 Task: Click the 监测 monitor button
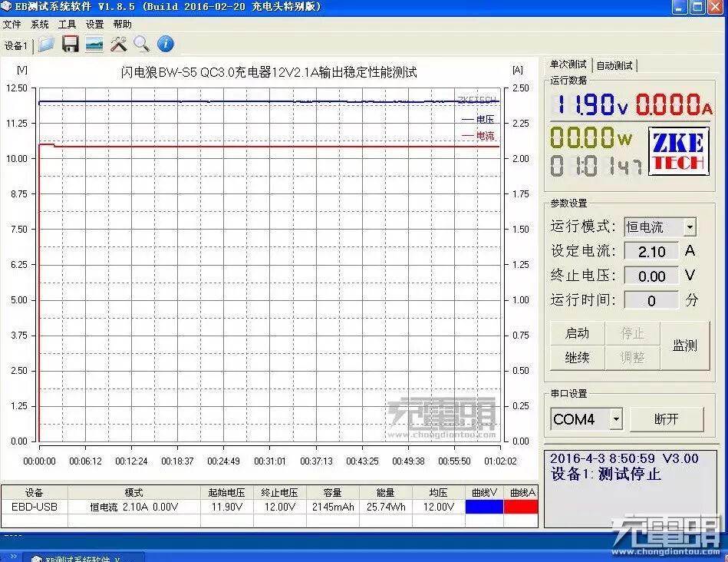(x=685, y=345)
